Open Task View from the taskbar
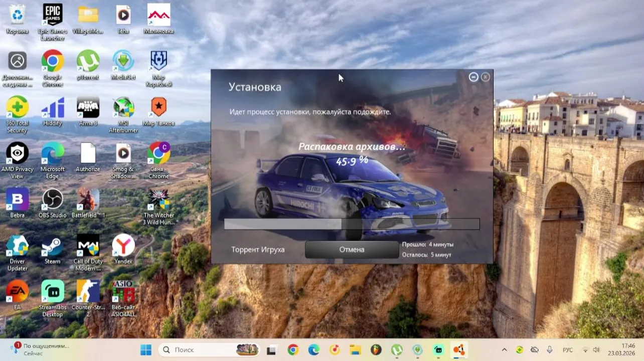Viewport: 644px width, 361px height. click(x=272, y=349)
